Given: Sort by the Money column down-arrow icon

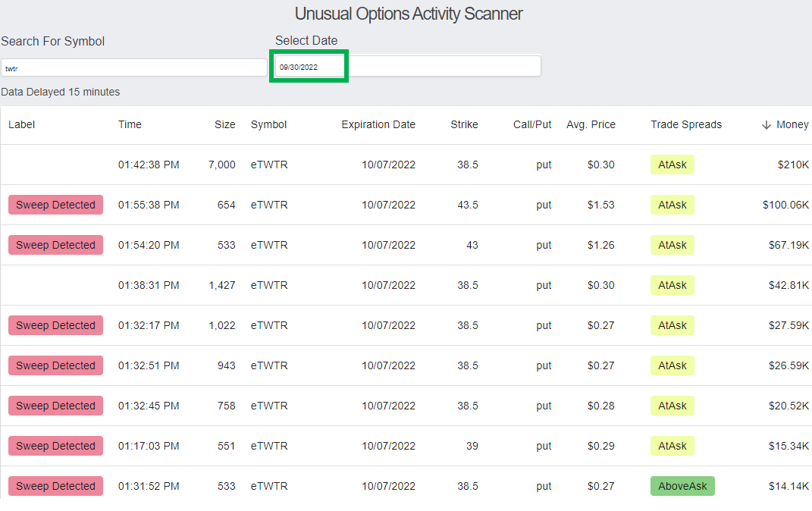Looking at the screenshot, I should (767, 125).
